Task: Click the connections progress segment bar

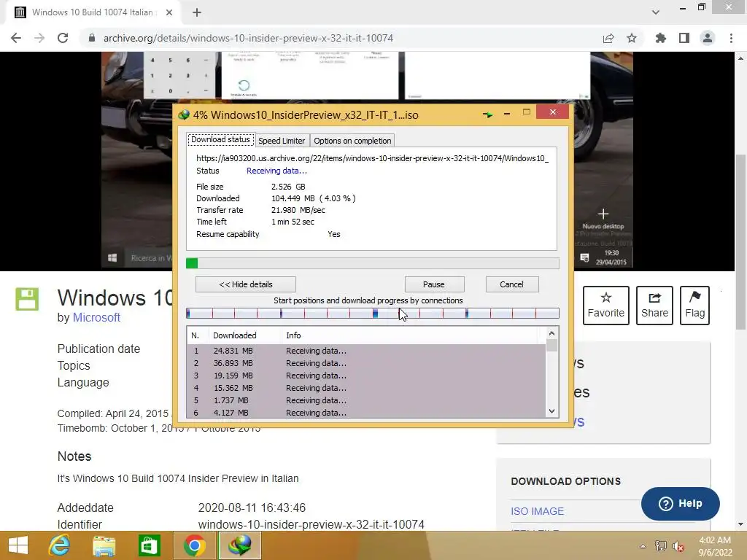Action: (373, 314)
